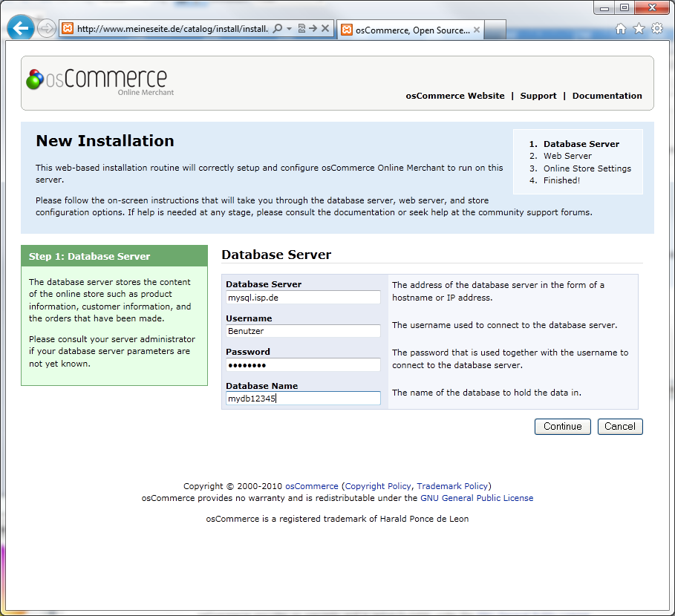Click the browser Forward arrow button

(x=46, y=29)
